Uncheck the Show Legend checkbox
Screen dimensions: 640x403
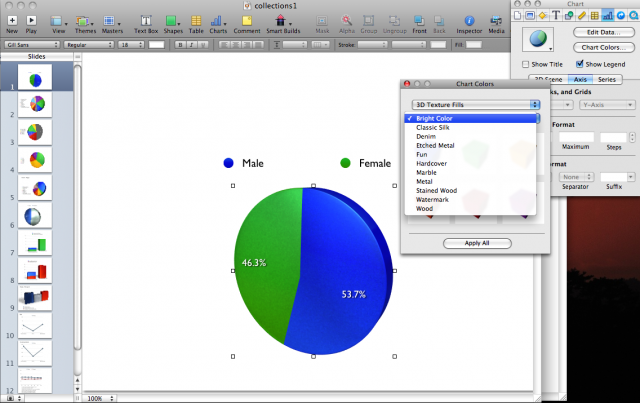pyautogui.click(x=580, y=64)
